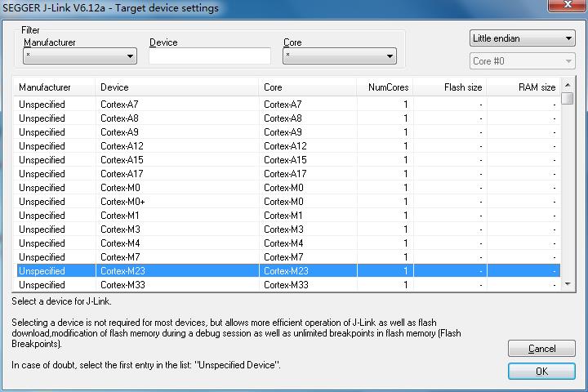Click Unspecified in the Cortex-M1 row

pyautogui.click(x=42, y=216)
